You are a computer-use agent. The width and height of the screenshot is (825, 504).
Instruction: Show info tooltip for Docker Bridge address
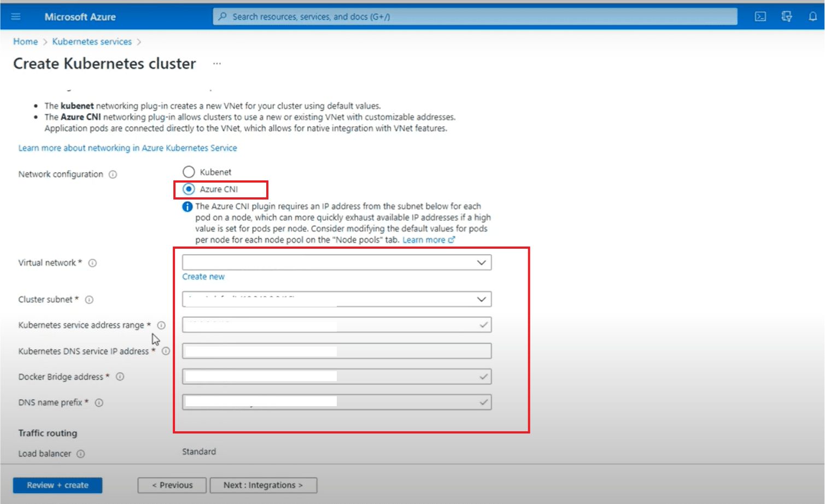click(x=120, y=377)
